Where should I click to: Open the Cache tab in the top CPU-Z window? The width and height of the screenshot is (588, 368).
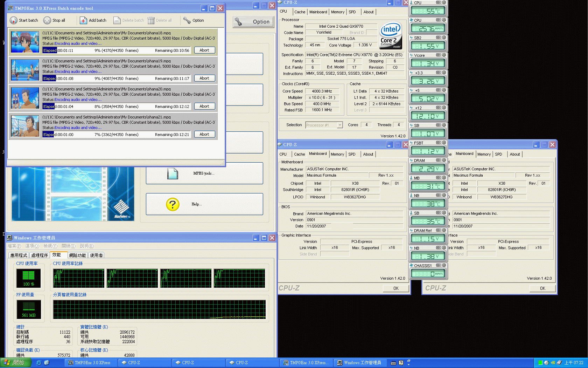300,12
